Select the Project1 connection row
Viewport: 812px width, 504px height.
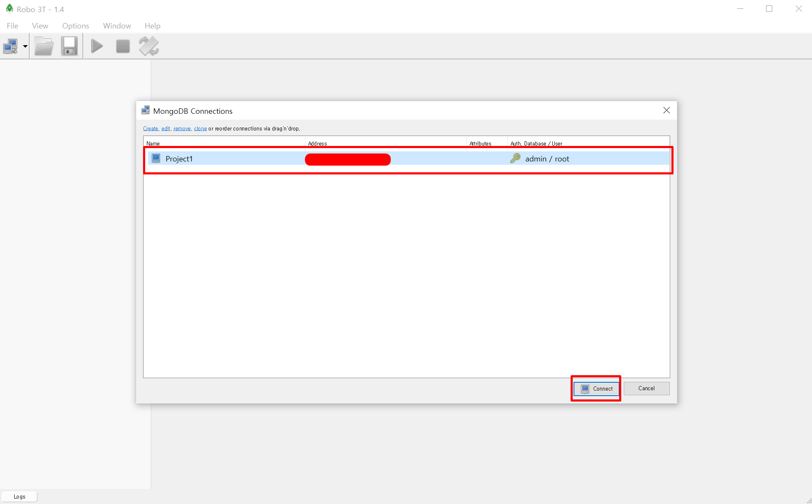point(179,159)
